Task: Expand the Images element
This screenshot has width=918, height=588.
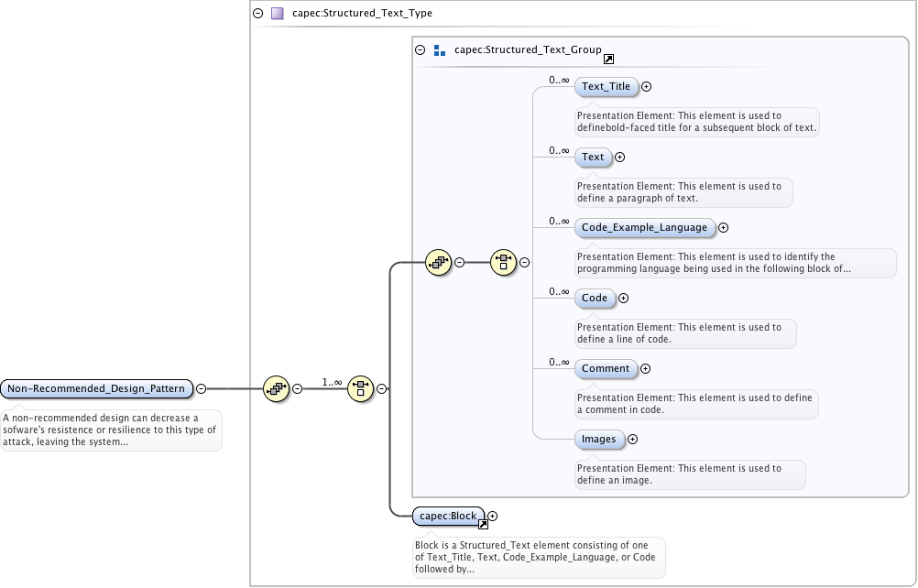Action: (x=632, y=440)
